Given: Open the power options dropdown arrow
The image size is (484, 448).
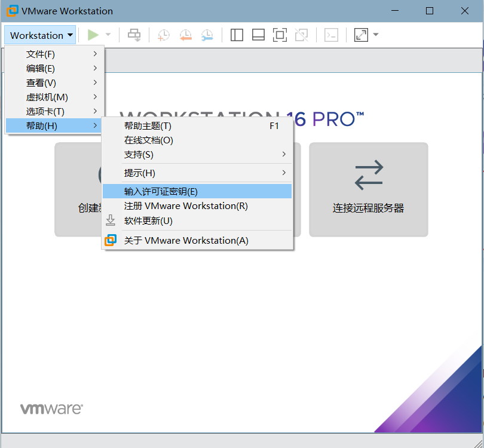Looking at the screenshot, I should [108, 35].
